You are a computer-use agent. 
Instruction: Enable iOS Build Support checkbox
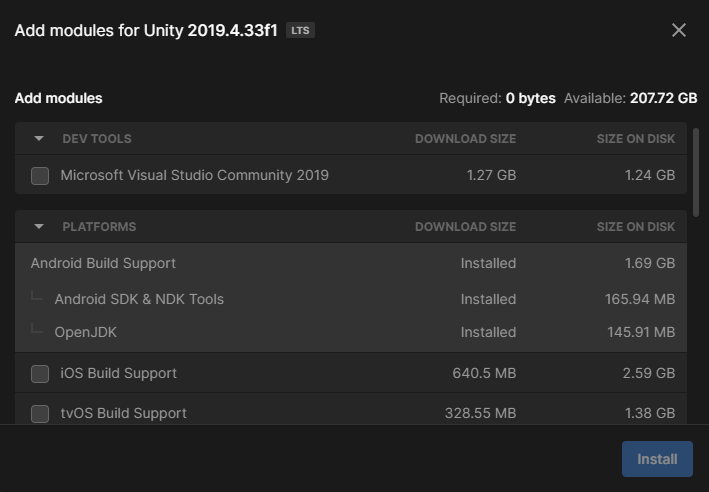point(40,374)
